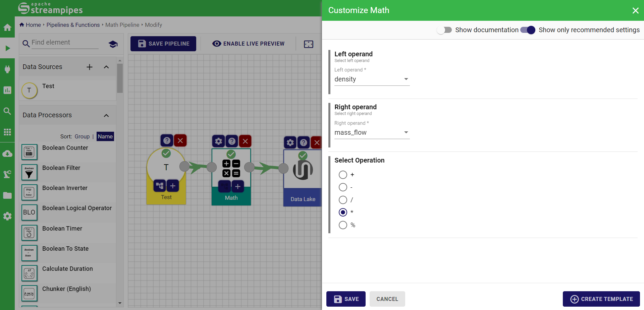Click the fit-to-screen icon in the pipeline toolbar
Screen dimensions: 644x310
(308, 44)
